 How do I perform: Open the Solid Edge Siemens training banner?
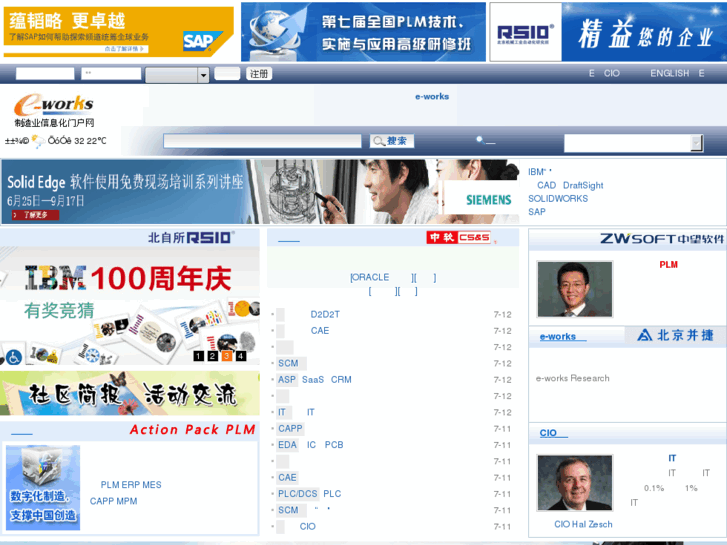pos(260,192)
